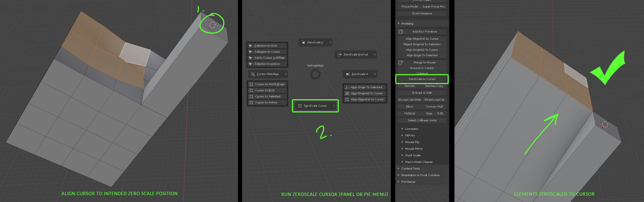The height and width of the screenshot is (202, 644).
Task: Choose Cursor to World Origin entry
Action: [269, 84]
